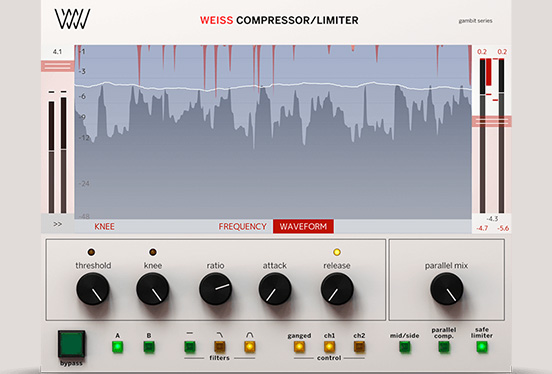Image resolution: width=552 pixels, height=374 pixels.
Task: Enable the low-pass sidechain filter button
Action: (x=220, y=347)
